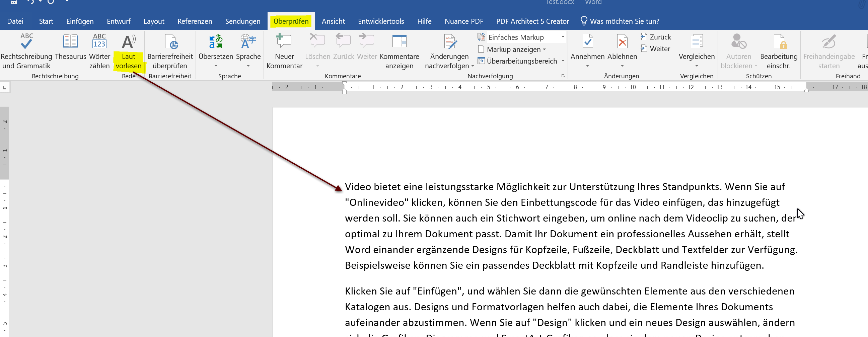Open the Nuance PDF tab
The height and width of the screenshot is (337, 868).
click(464, 21)
